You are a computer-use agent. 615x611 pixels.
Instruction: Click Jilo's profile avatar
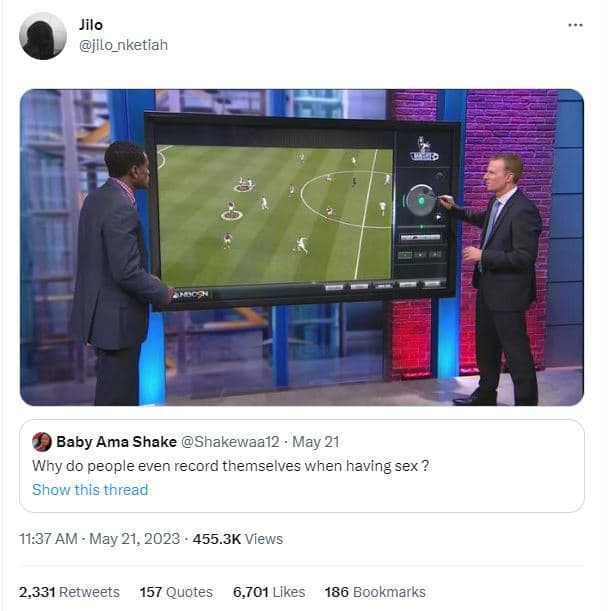pos(43,36)
